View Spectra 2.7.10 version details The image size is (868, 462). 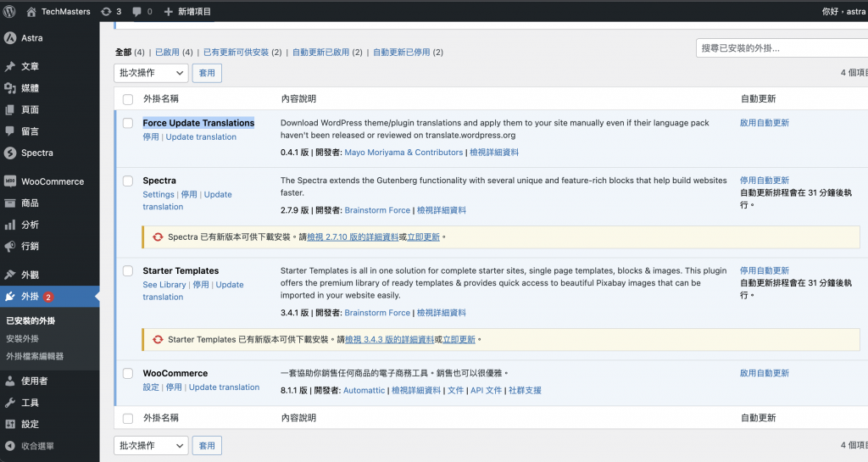353,237
